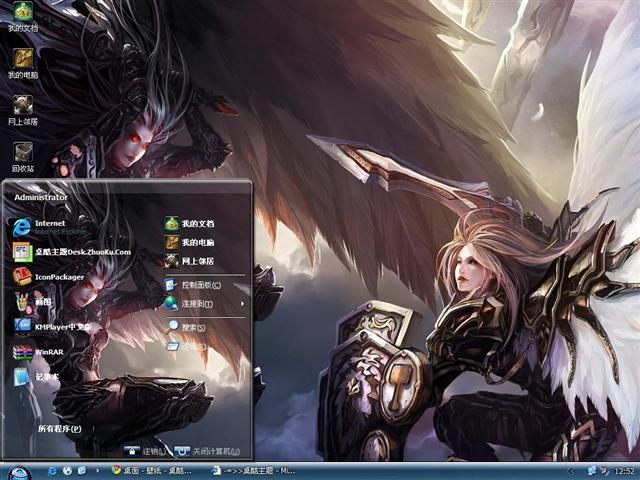Click 注销(L) log off button
The image size is (640, 480).
[145, 451]
